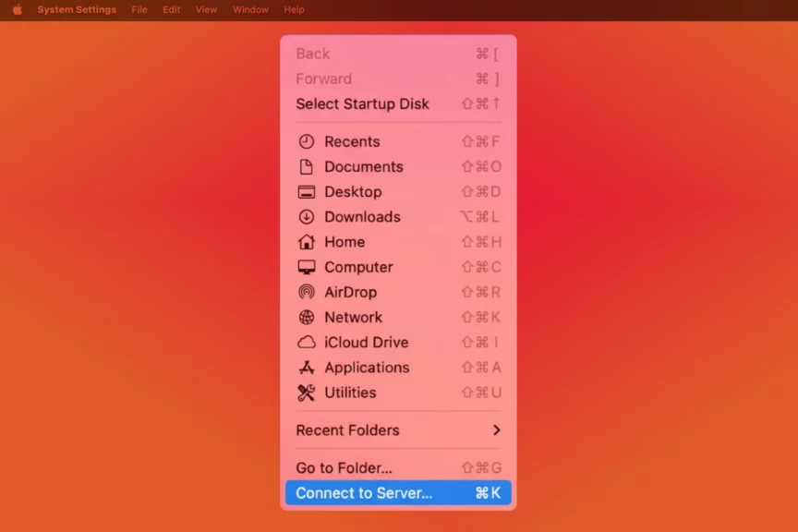Click the Home house icon
The image size is (798, 532).
[307, 242]
